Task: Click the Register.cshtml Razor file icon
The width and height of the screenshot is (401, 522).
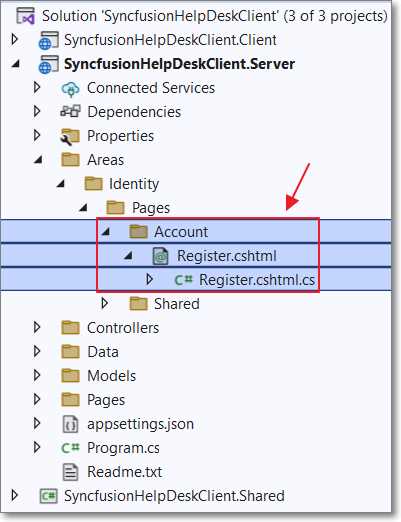Action: [x=160, y=256]
